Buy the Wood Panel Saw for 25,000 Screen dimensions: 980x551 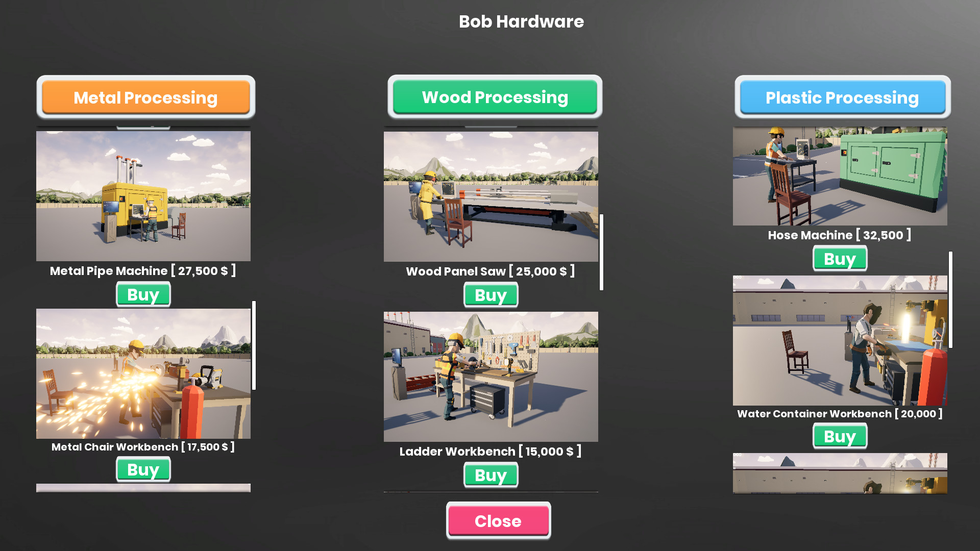[x=491, y=295]
